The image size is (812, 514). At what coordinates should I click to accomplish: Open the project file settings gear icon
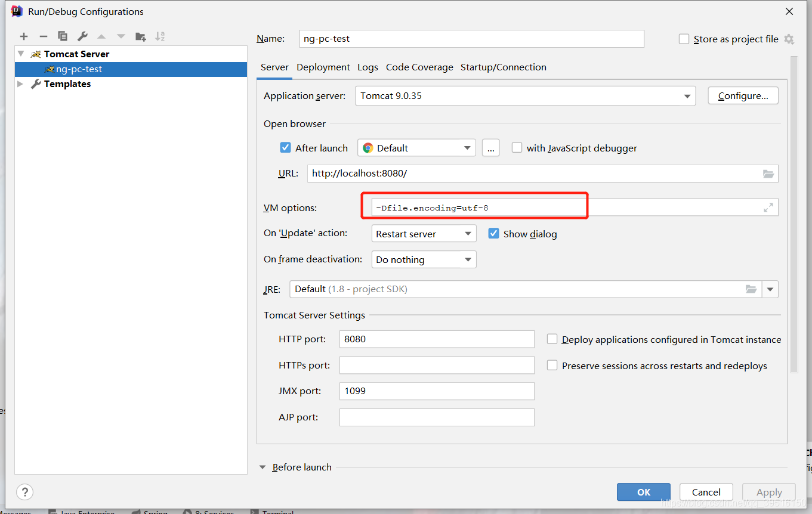pyautogui.click(x=789, y=39)
